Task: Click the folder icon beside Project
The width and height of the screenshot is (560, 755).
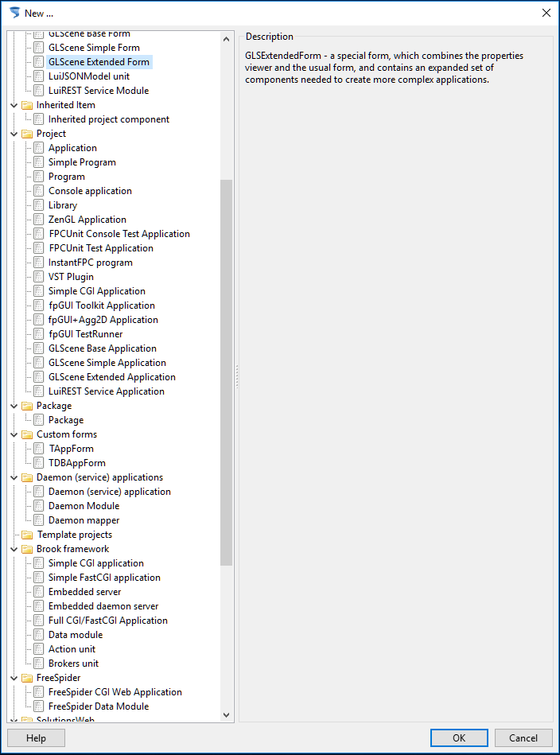Action: pos(27,134)
